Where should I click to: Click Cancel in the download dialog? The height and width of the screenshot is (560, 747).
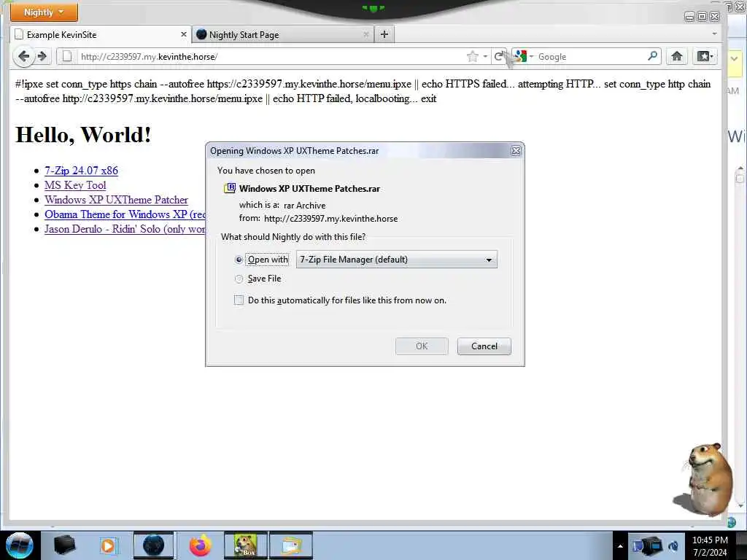tap(484, 346)
